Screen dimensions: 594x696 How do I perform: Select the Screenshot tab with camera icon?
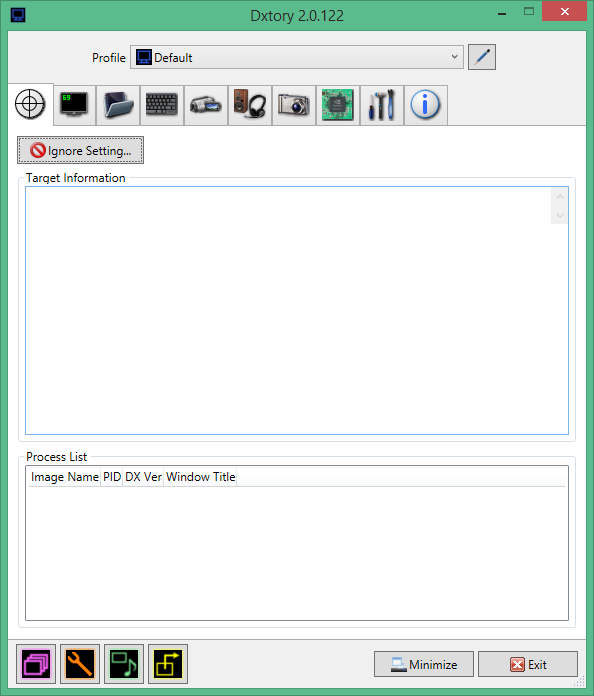coord(294,105)
